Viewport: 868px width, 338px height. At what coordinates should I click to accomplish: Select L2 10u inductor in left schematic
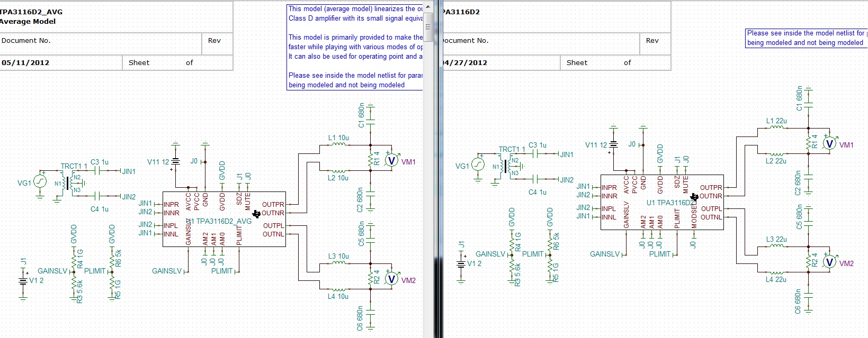point(338,170)
